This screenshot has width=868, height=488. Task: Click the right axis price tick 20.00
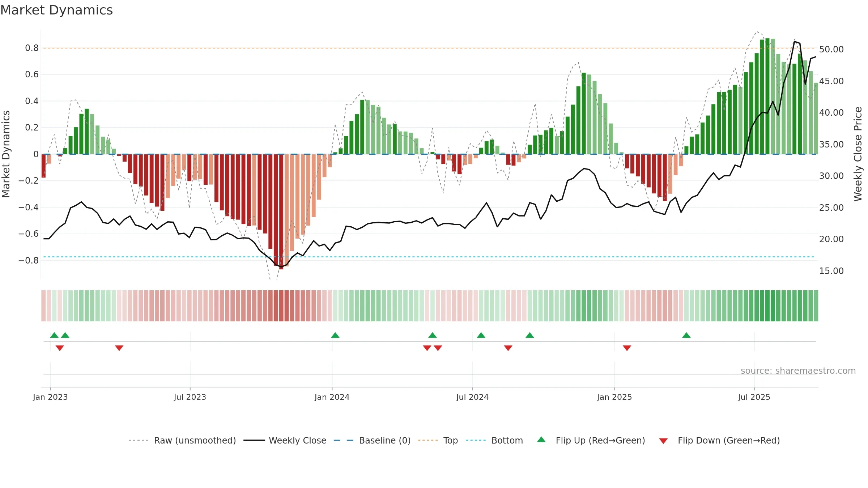[x=831, y=239]
